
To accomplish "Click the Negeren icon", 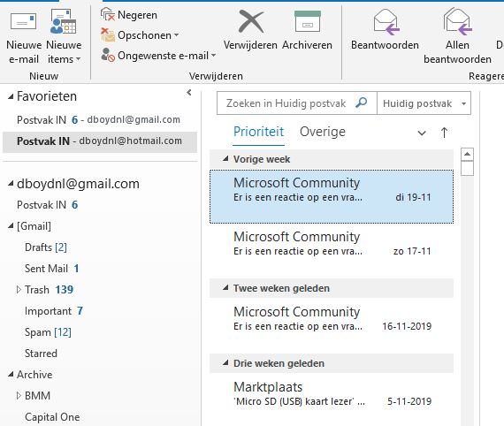I will (108, 15).
